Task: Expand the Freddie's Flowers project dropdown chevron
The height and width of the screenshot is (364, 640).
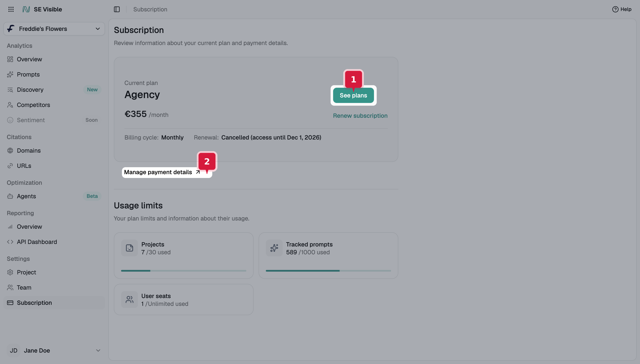Action: [98, 29]
